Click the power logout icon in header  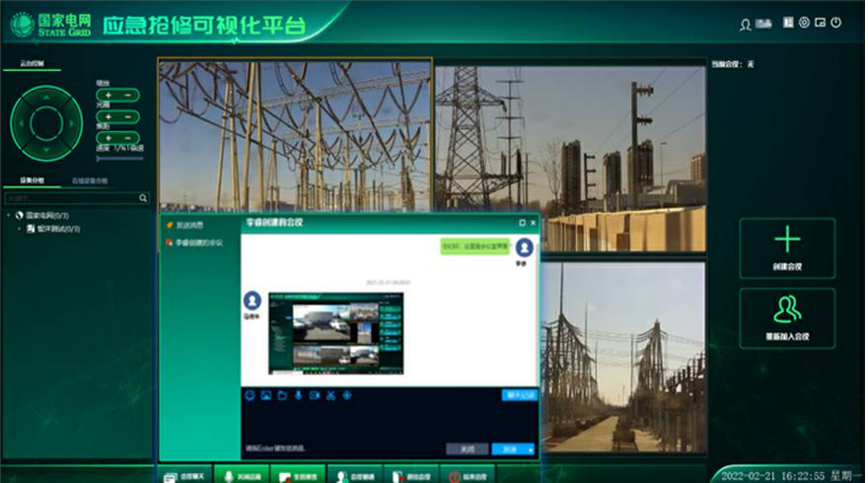(x=835, y=22)
